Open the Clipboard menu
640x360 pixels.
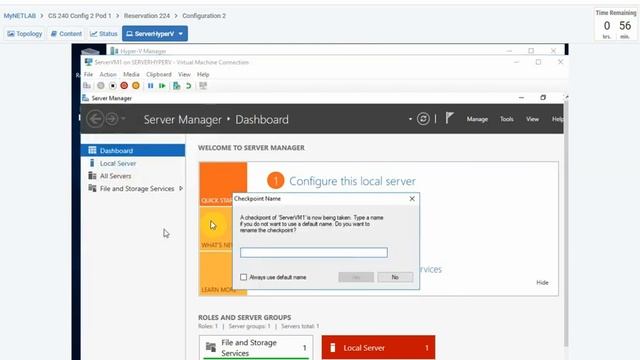pyautogui.click(x=159, y=74)
